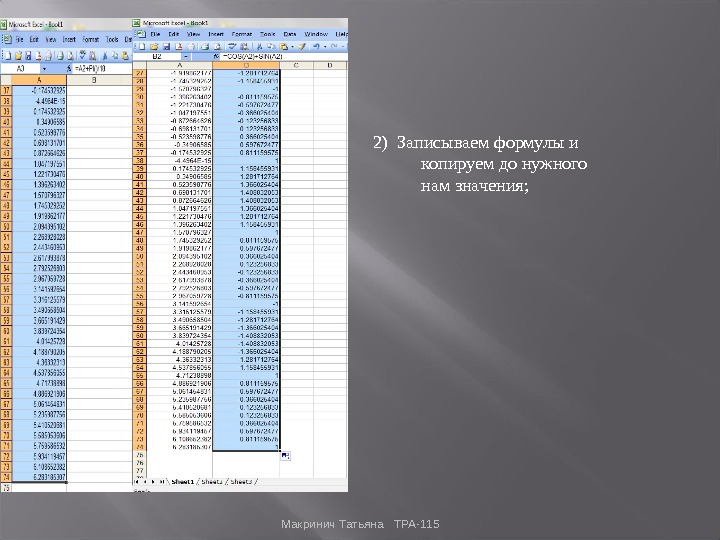This screenshot has width=720, height=540.
Task: Open Tools menu in right Excel window
Action: pyautogui.click(x=267, y=34)
